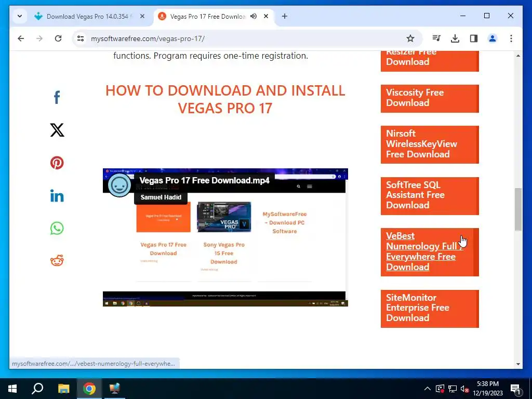Click video title Vegas Pro 17 Free Download.mp4
Screen dimensions: 532x399
pyautogui.click(x=205, y=180)
